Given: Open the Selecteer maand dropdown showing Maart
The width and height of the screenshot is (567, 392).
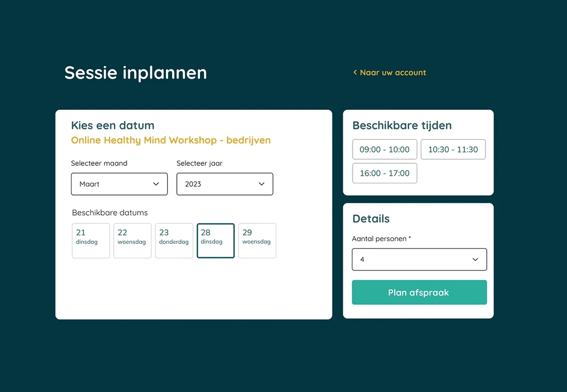Looking at the screenshot, I should coord(119,184).
